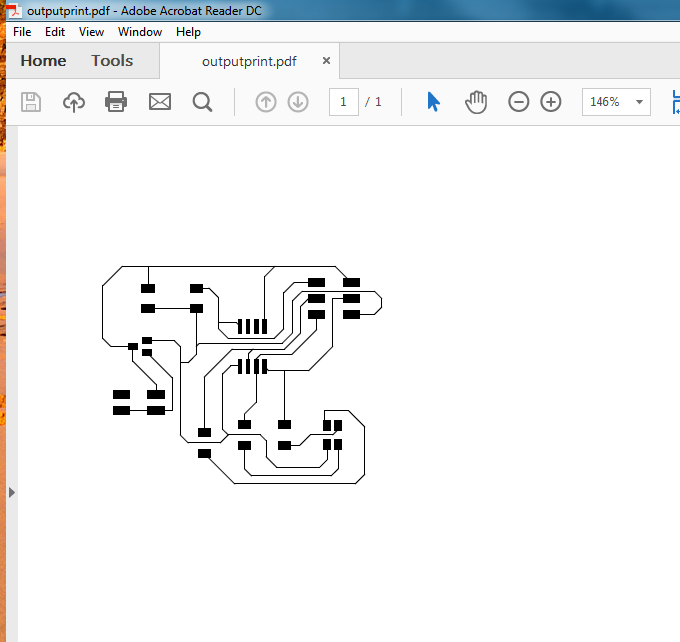Send file by email envelope icon
Viewport: 680px width, 642px height.
click(160, 102)
